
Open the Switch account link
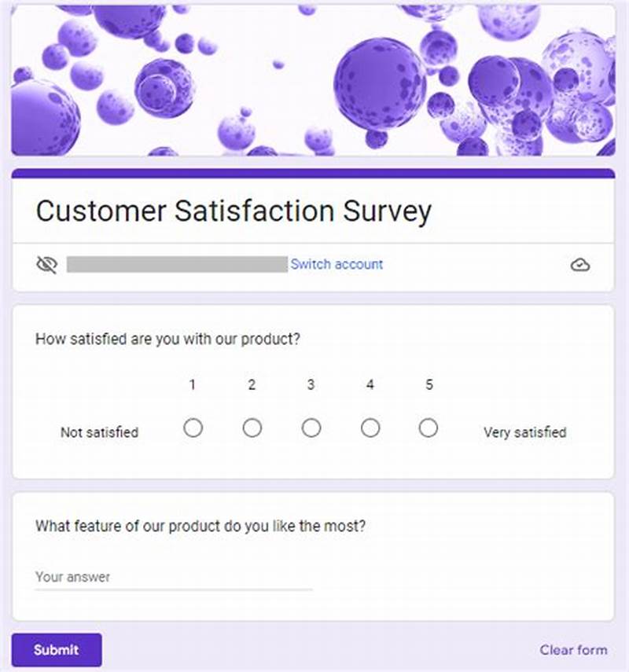(337, 265)
